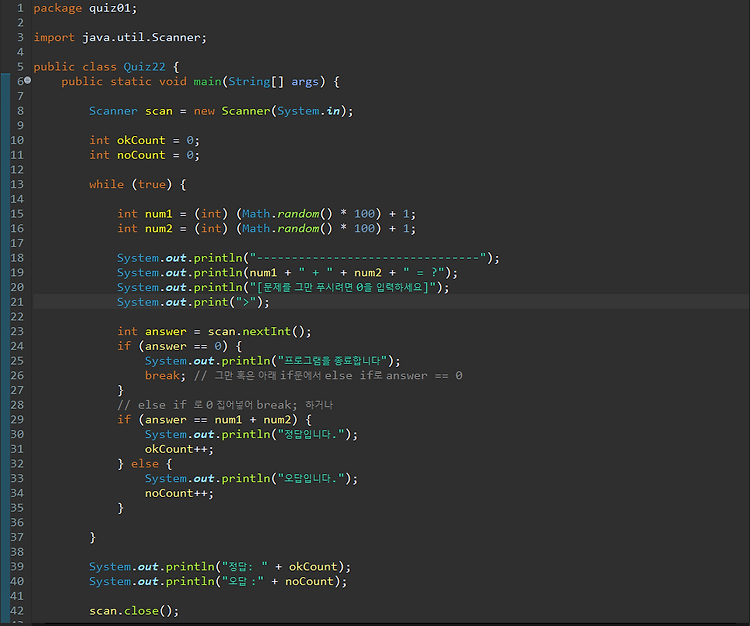Click the variable 'num2' declared on line 16

click(x=158, y=229)
